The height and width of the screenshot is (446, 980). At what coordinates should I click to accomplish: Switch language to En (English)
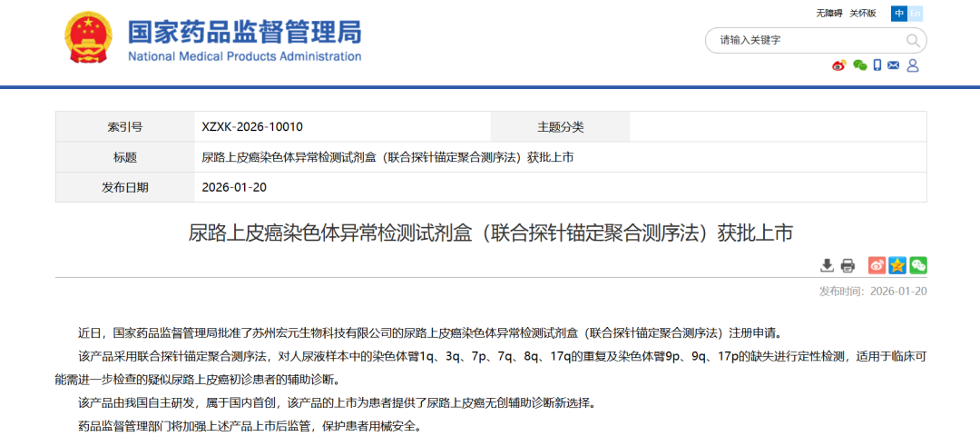click(915, 13)
